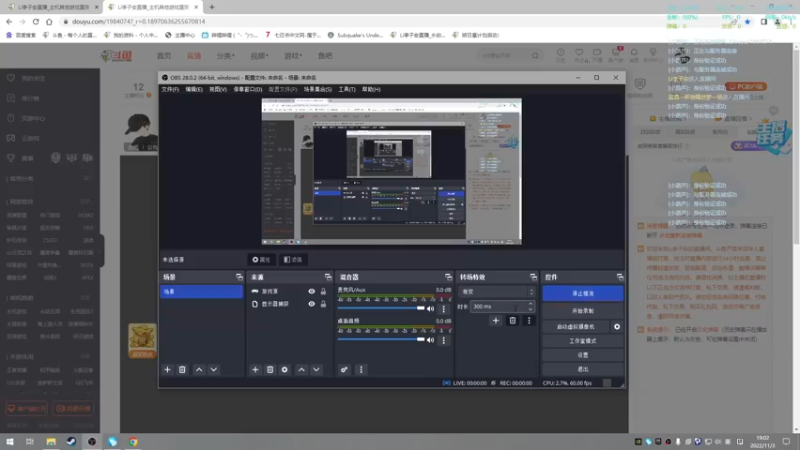Open virtual camera settings gear
Viewport: 800px width, 450px height.
pyautogui.click(x=617, y=327)
